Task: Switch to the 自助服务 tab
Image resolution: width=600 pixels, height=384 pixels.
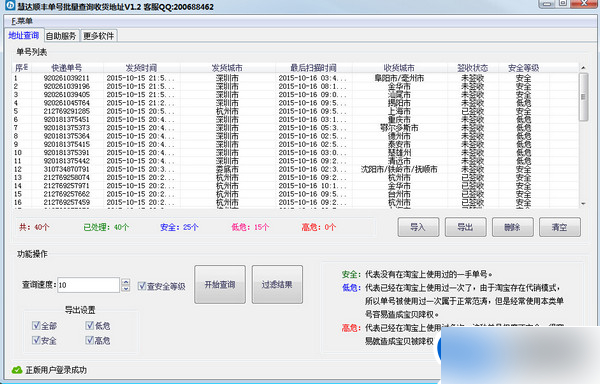Action: coord(61,36)
